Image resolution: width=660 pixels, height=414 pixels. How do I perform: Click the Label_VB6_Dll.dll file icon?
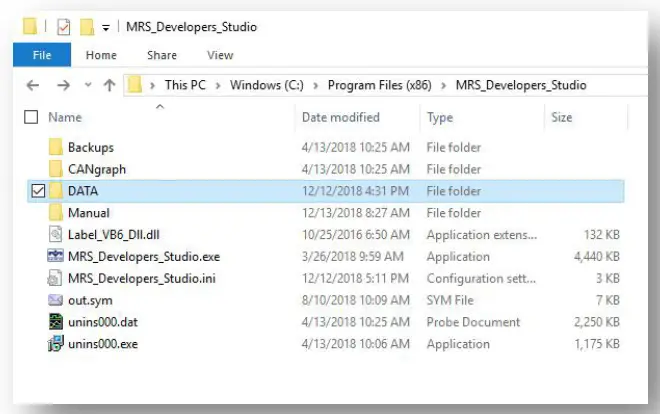coord(56,234)
